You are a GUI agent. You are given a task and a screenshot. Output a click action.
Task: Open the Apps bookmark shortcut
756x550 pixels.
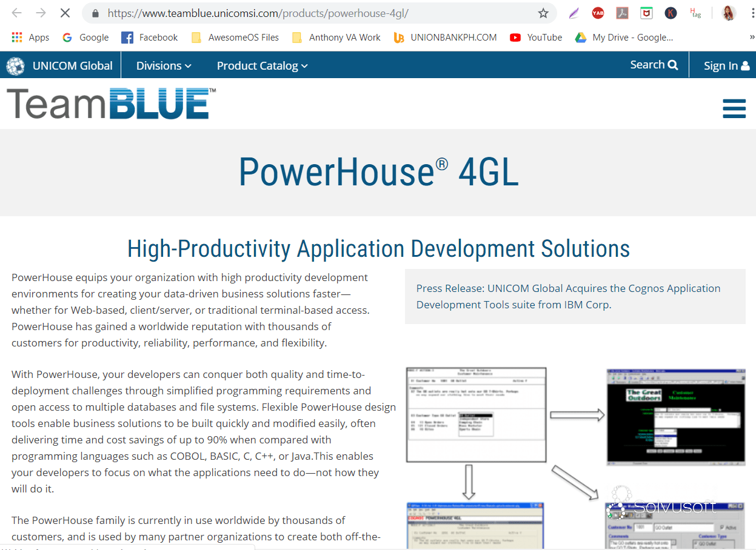30,38
